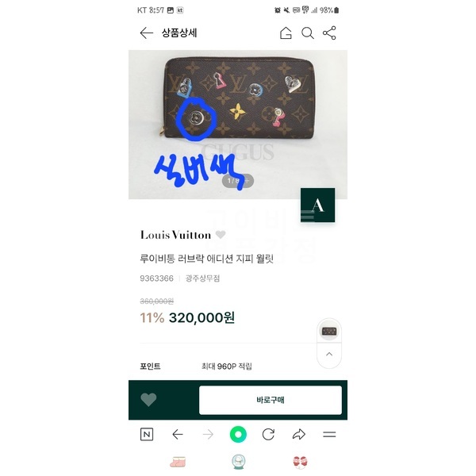Viewport: 476px width, 476px height.
Task: Toggle wishlist heart in bottom purchase bar
Action: click(148, 400)
